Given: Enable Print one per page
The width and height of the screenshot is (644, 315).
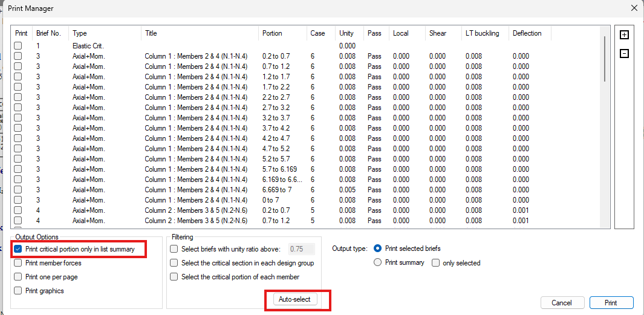Looking at the screenshot, I should (18, 277).
